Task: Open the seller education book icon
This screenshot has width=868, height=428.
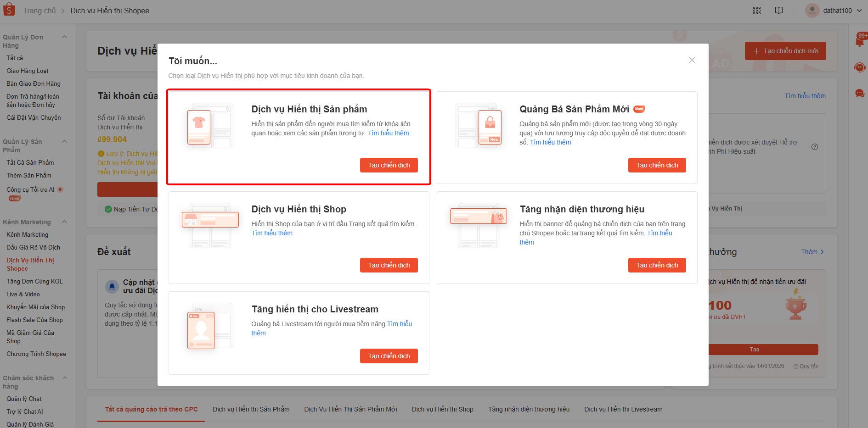Action: coord(779,11)
